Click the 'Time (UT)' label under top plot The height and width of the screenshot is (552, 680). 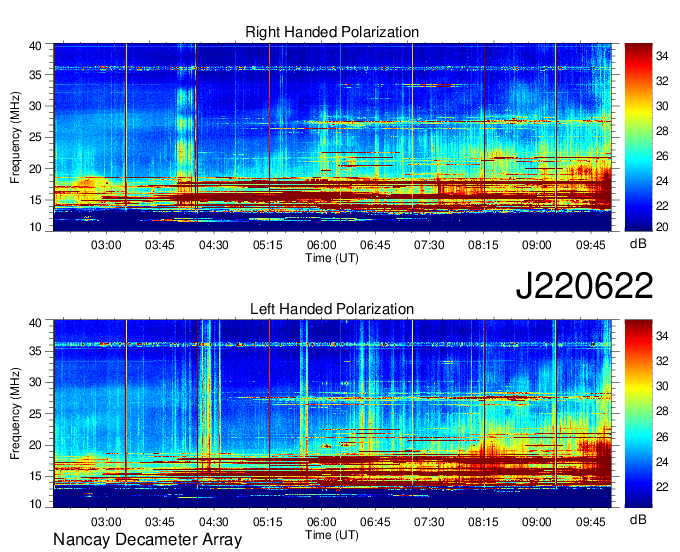click(332, 258)
